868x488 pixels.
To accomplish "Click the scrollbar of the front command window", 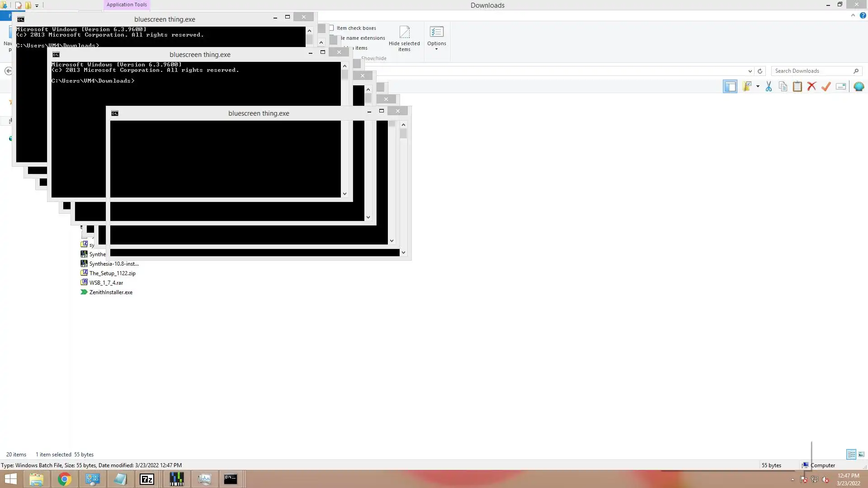I will 403,181.
